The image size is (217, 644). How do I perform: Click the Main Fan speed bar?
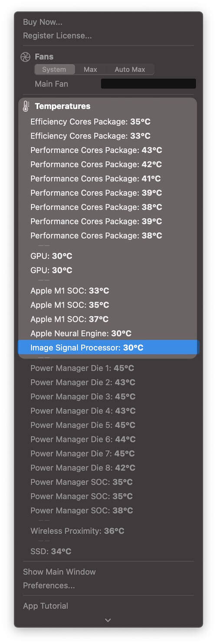coord(148,84)
